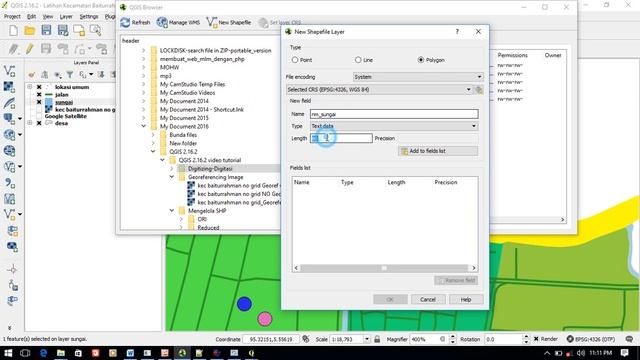Click the Length input field
Viewport: 640px width, 360px height.
click(341, 138)
